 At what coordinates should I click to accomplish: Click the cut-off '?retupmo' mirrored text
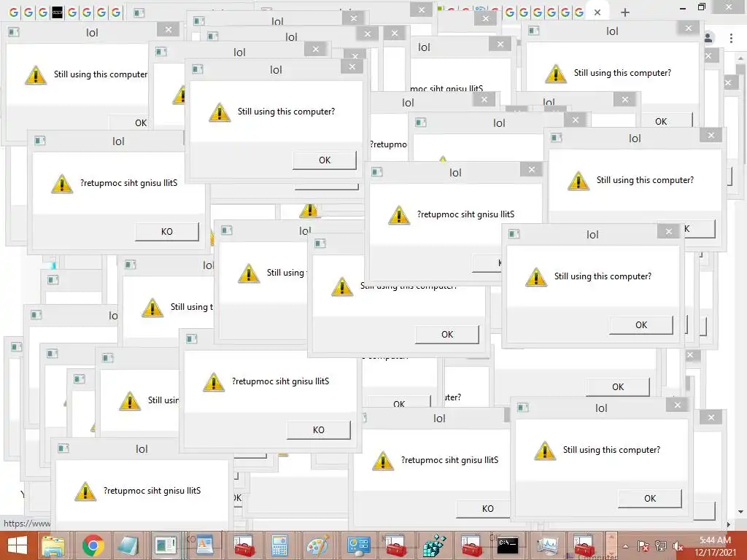(x=388, y=144)
